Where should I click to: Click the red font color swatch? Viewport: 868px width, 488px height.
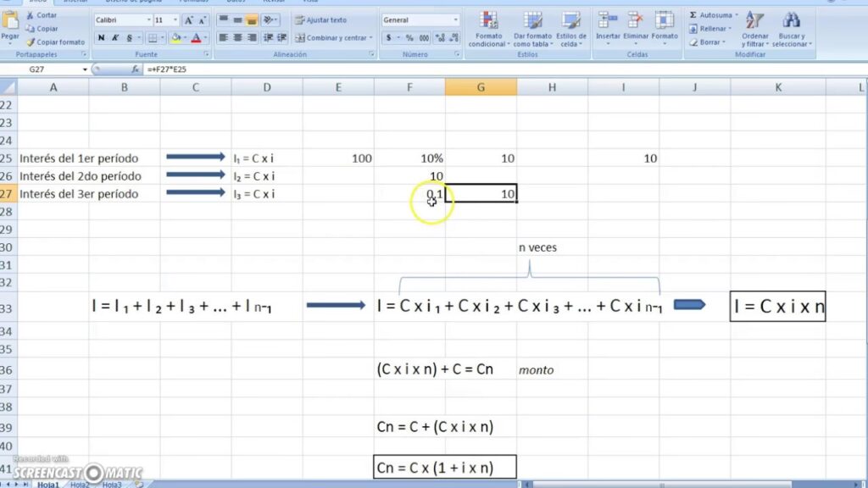click(196, 38)
